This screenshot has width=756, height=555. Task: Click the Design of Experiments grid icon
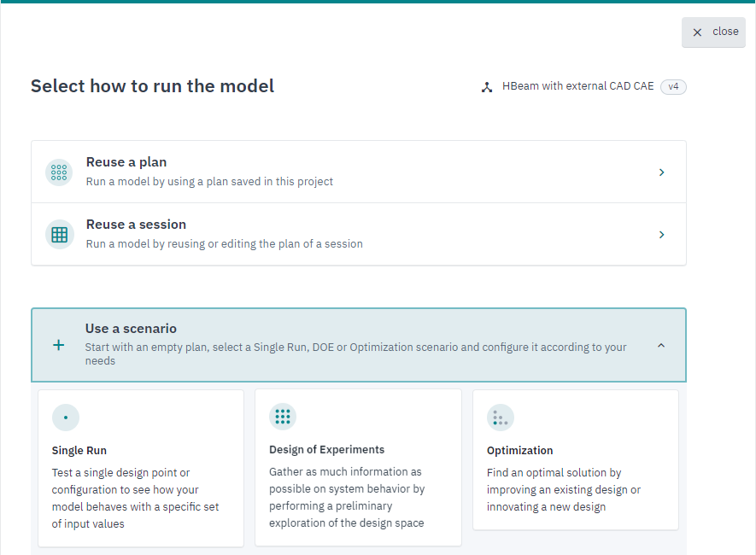(283, 417)
